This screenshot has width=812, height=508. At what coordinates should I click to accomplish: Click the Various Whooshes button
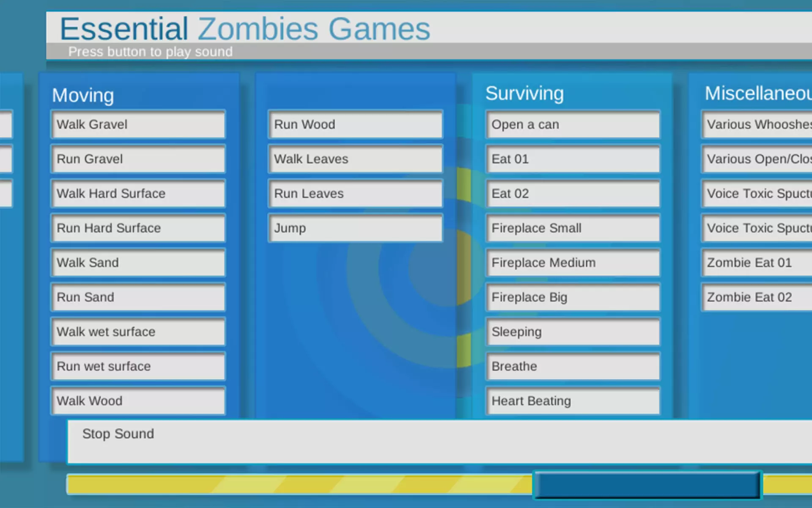pyautogui.click(x=757, y=124)
